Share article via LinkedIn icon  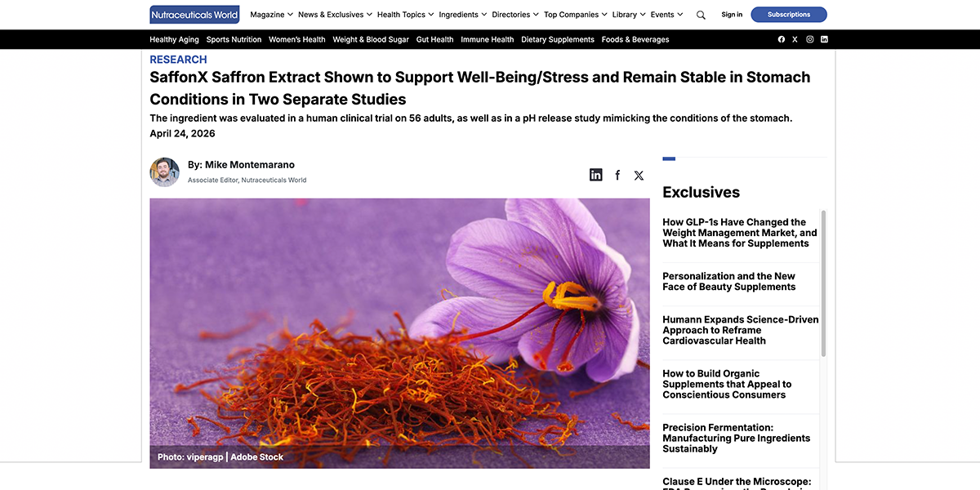tap(596, 175)
